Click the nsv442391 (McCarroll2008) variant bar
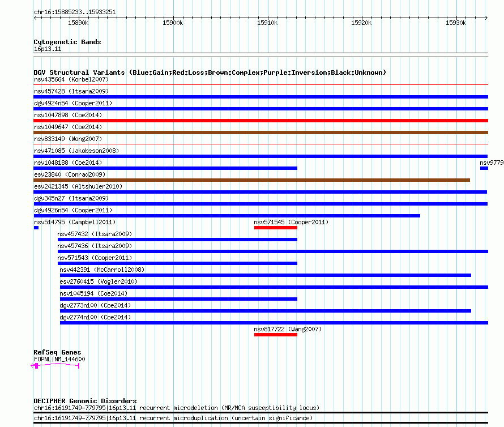The height and width of the screenshot is (427, 504). point(266,275)
